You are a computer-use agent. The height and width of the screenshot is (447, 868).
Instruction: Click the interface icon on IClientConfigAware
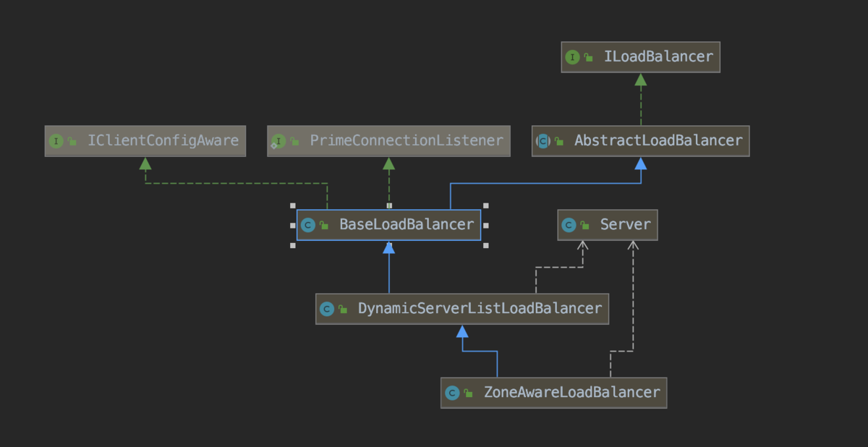point(56,141)
